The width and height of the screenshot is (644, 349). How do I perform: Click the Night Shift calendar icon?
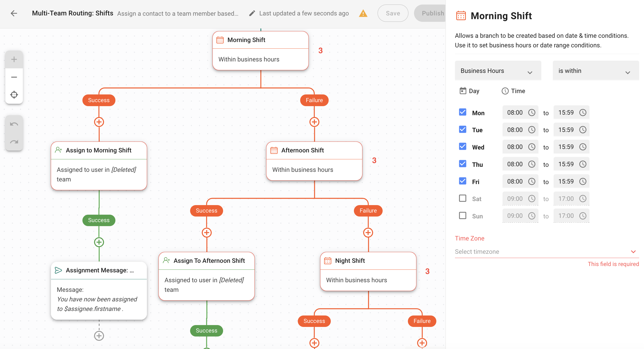327,260
